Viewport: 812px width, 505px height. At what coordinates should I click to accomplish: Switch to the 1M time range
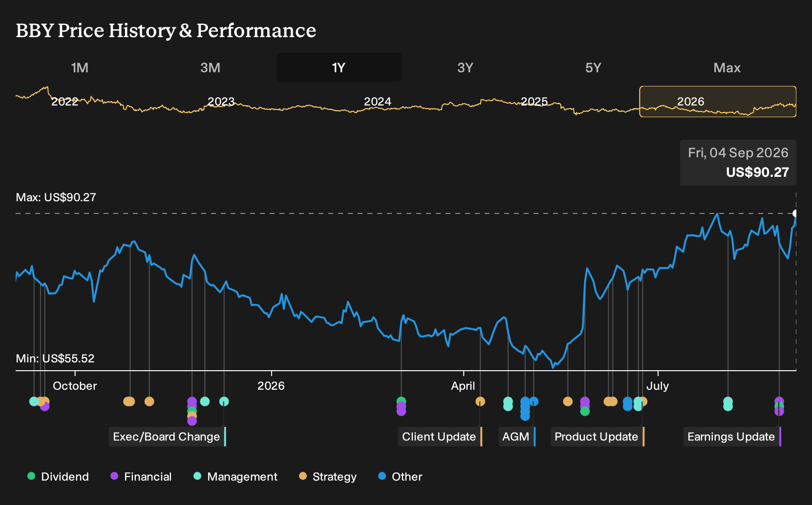coord(80,68)
